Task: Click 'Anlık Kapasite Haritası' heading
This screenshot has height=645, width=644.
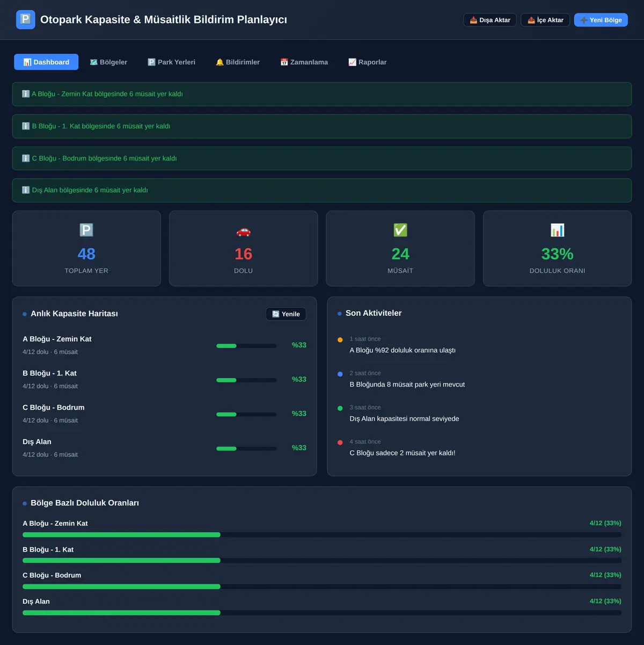Action: pos(74,314)
